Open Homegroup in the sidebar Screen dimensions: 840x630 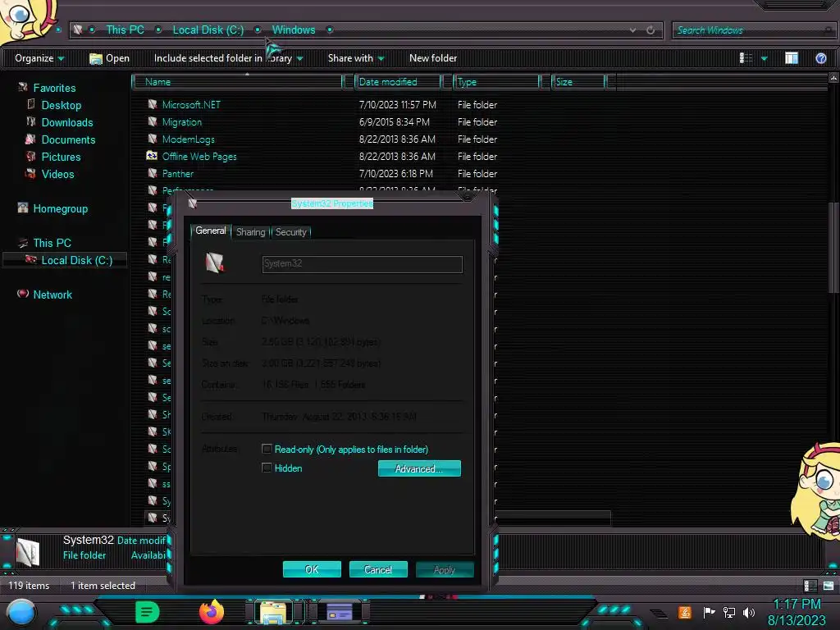[60, 208]
